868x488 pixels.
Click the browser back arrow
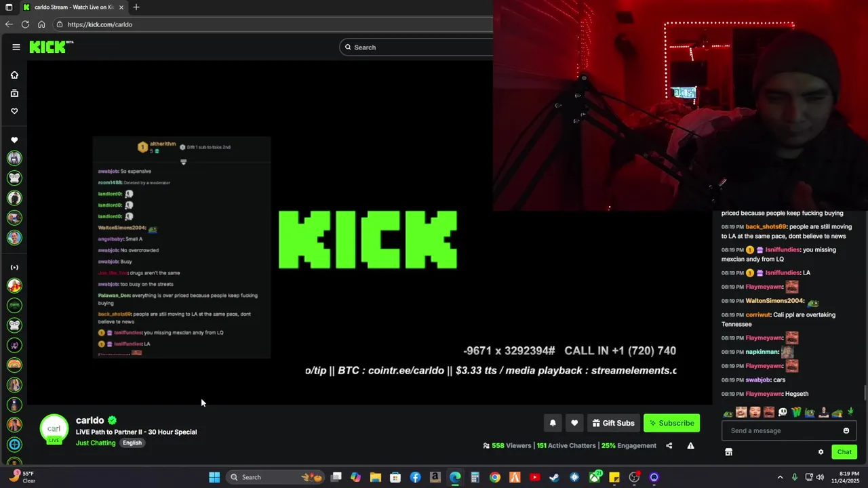[x=9, y=24]
